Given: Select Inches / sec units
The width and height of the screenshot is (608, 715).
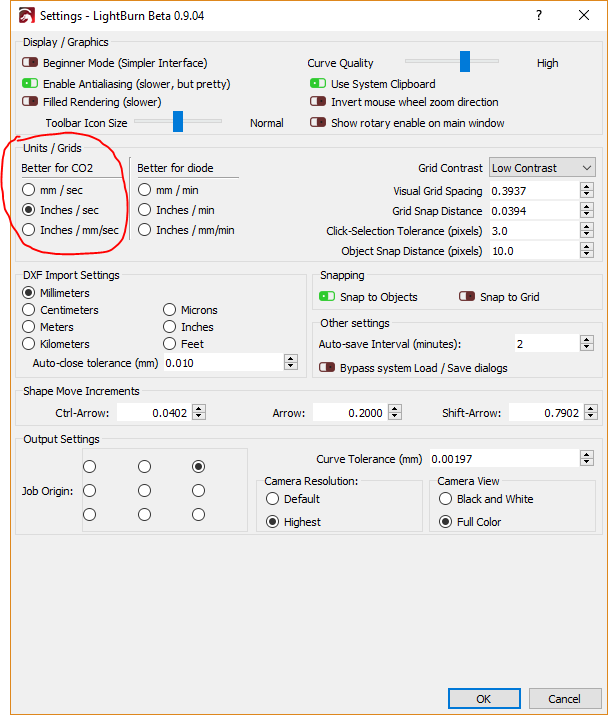Looking at the screenshot, I should coord(29,209).
